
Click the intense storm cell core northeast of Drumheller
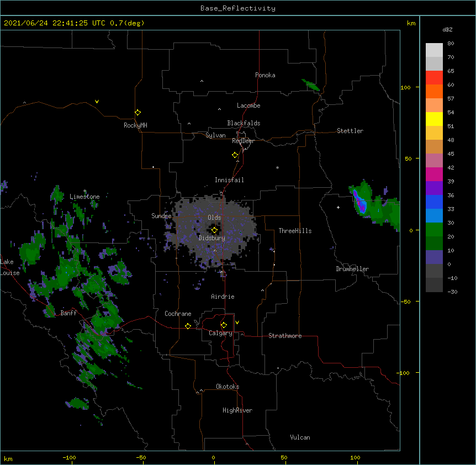point(360,202)
